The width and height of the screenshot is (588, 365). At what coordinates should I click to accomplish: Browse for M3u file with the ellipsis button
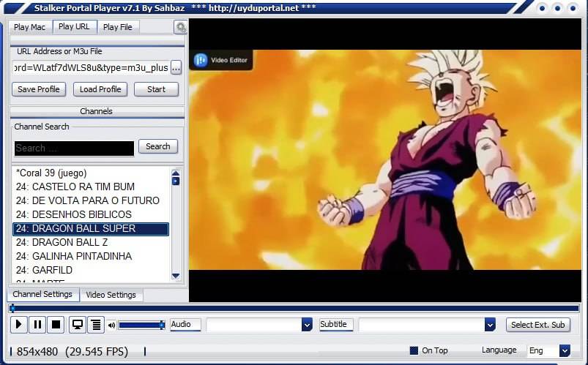176,68
